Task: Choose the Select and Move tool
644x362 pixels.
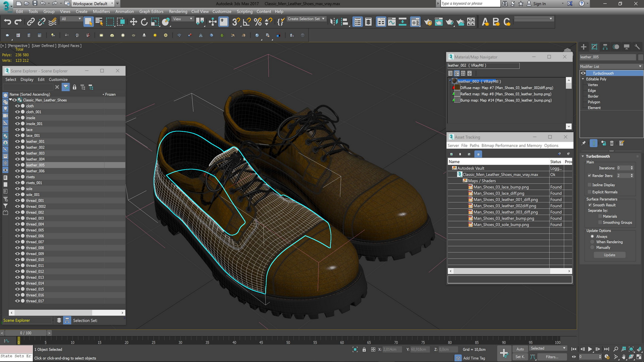Action: (133, 22)
